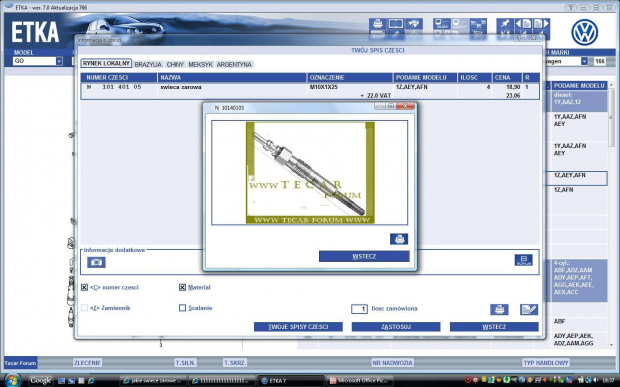Print the glow plug picture from the popup
620x387 pixels.
399,239
